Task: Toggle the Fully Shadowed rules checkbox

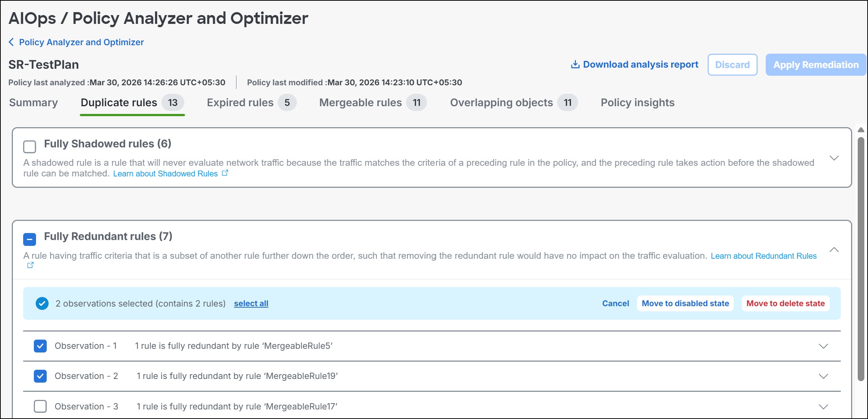Action: 29,147
